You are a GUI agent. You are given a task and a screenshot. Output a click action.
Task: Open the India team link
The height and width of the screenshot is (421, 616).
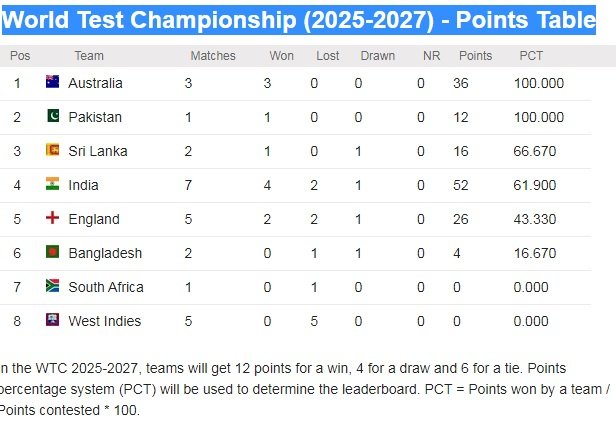[83, 185]
